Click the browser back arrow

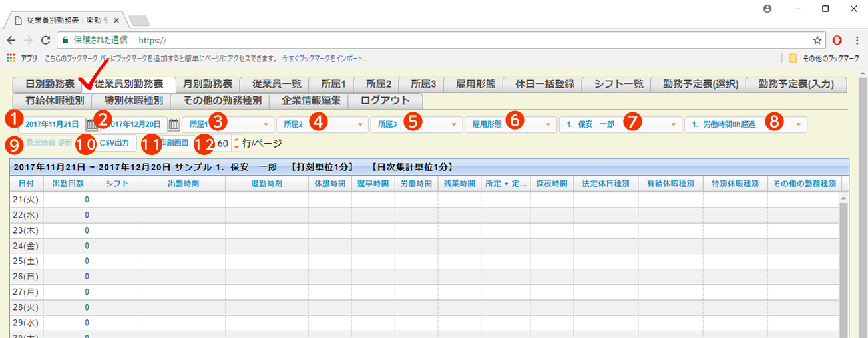[x=11, y=40]
